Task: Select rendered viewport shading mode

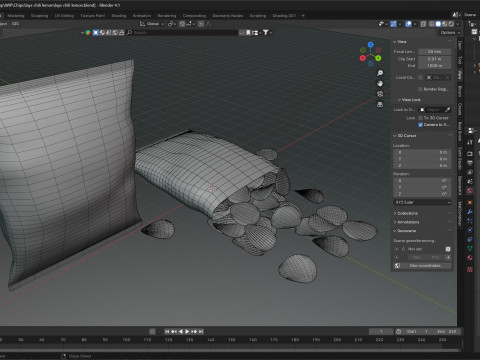Action: [x=451, y=24]
